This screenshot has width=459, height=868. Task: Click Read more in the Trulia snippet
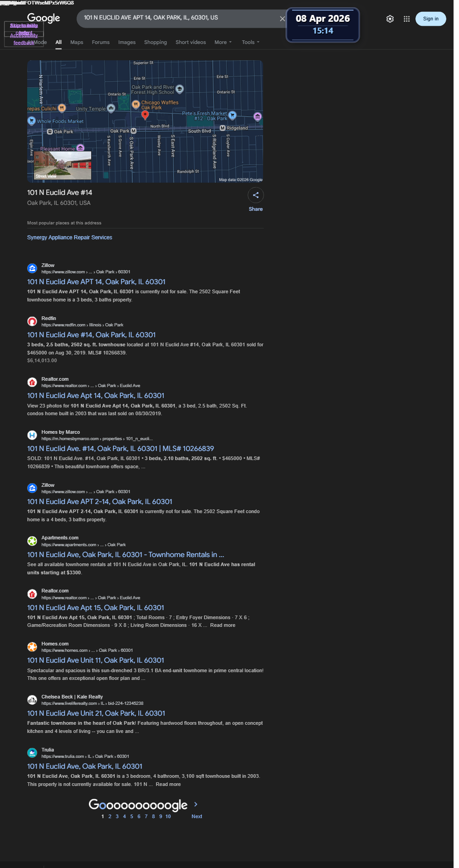pyautogui.click(x=168, y=784)
